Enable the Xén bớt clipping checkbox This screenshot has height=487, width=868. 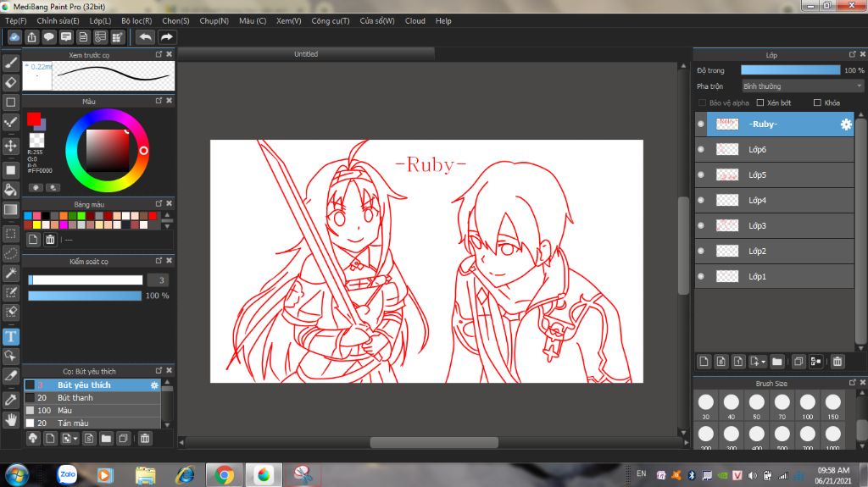click(760, 103)
